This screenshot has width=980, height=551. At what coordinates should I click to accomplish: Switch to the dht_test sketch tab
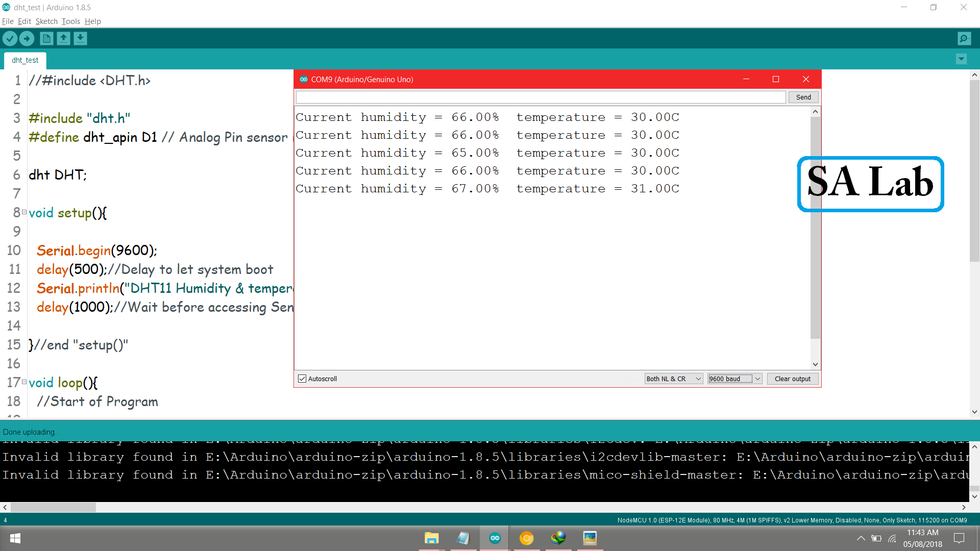click(24, 60)
